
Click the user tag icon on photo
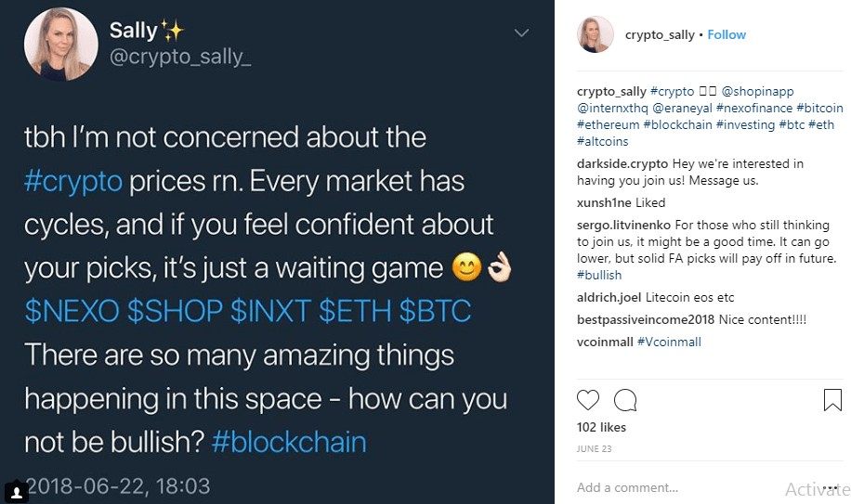(15, 490)
